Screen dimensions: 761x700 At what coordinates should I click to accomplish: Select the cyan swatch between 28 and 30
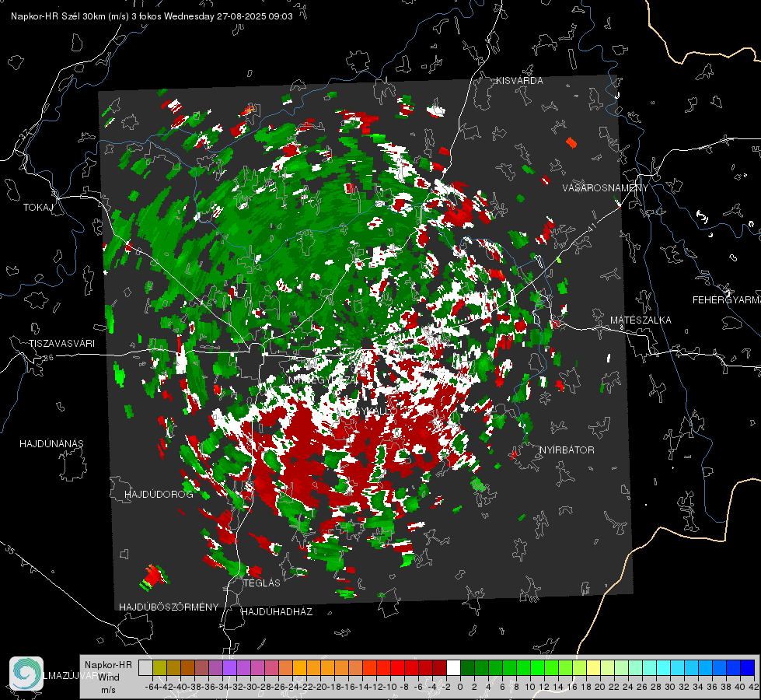pos(664,667)
